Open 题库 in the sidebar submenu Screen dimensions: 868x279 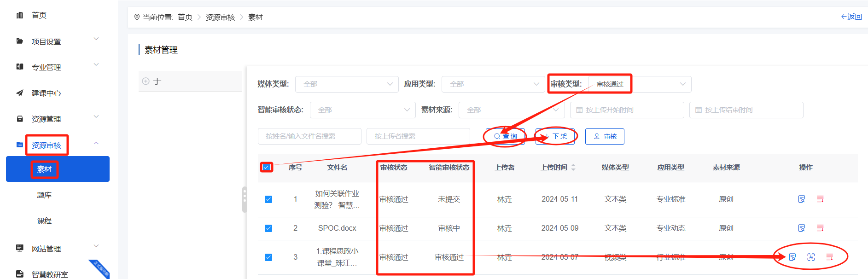tap(44, 195)
